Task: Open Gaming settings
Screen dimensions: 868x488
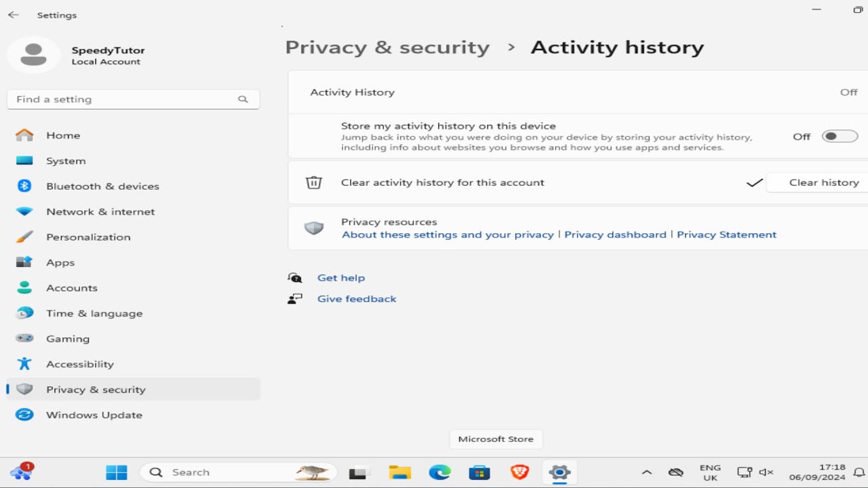Action: click(134, 338)
